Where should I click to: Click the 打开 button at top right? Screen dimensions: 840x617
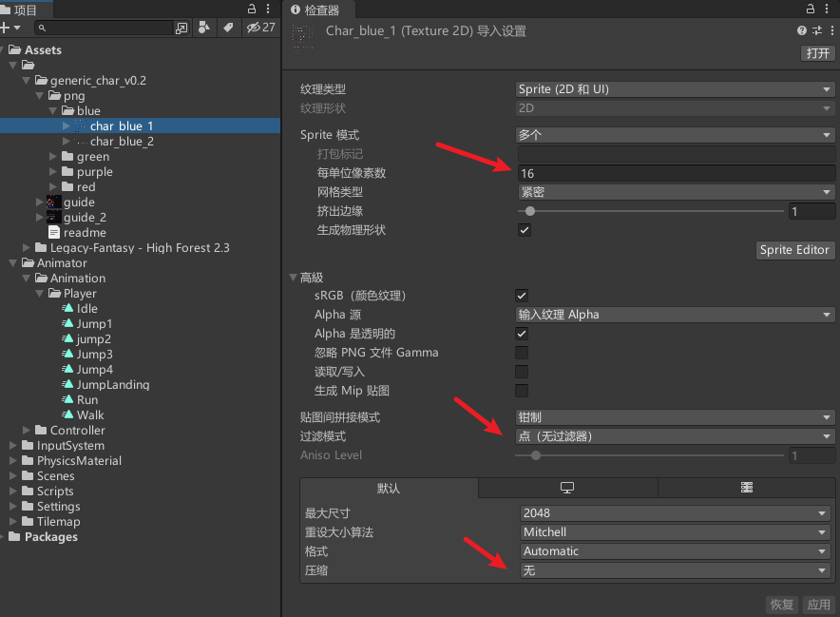[816, 53]
